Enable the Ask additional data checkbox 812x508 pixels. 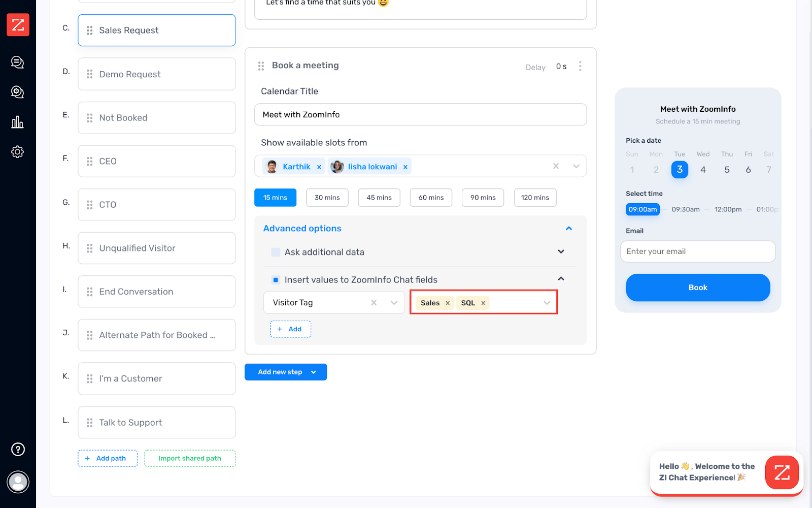tap(276, 252)
